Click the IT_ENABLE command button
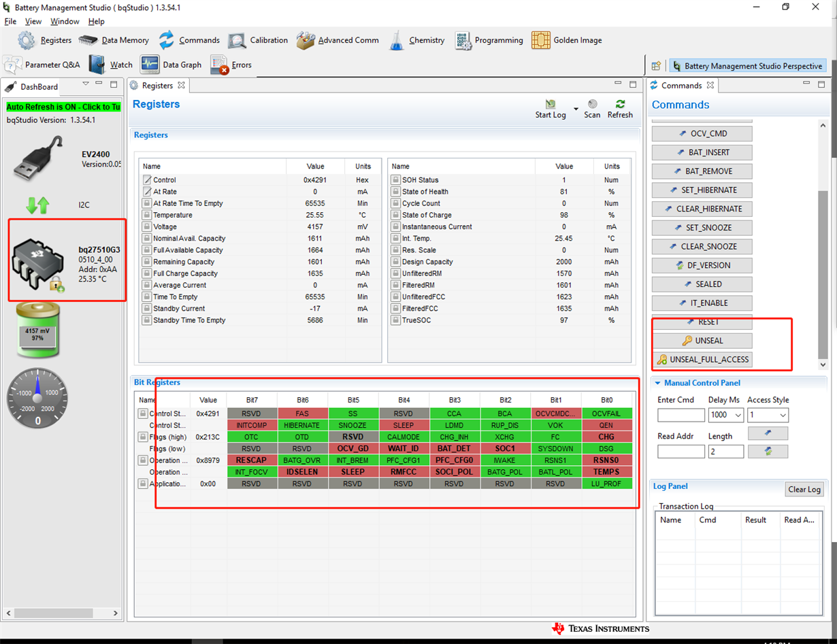The width and height of the screenshot is (837, 644). [x=702, y=303]
